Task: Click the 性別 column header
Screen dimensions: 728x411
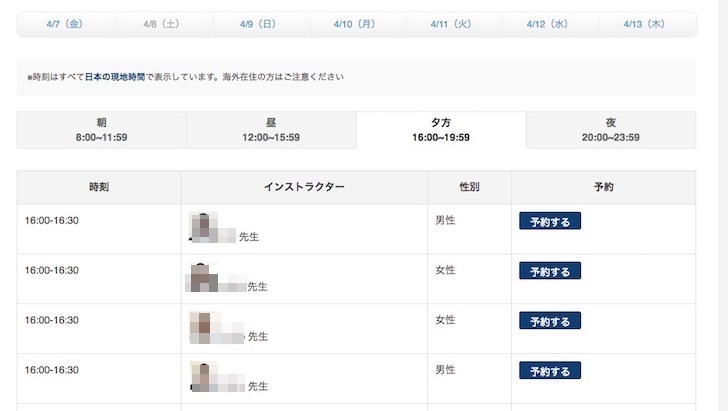Action: click(x=469, y=187)
